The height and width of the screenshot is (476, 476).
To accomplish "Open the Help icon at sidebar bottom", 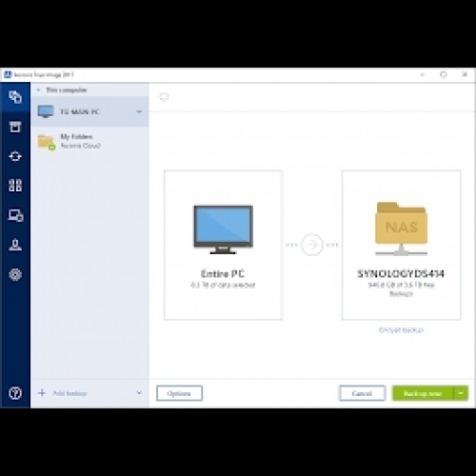I will coord(15,393).
